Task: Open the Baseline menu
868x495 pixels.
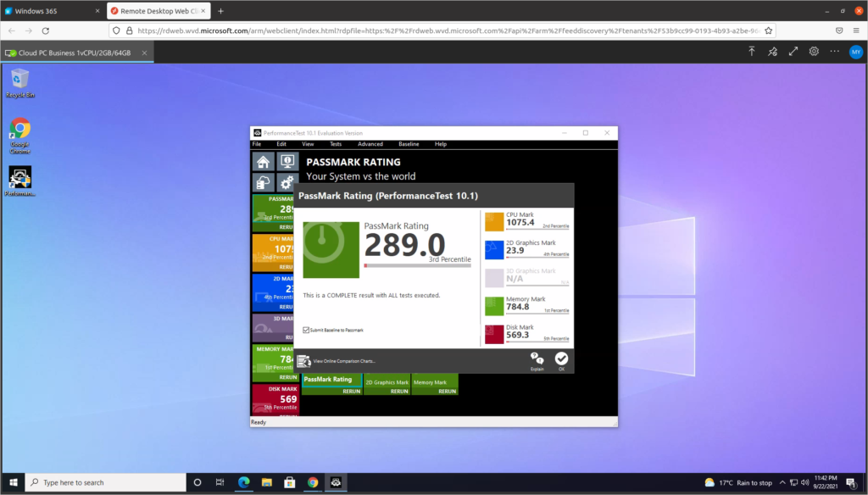Action: click(409, 144)
